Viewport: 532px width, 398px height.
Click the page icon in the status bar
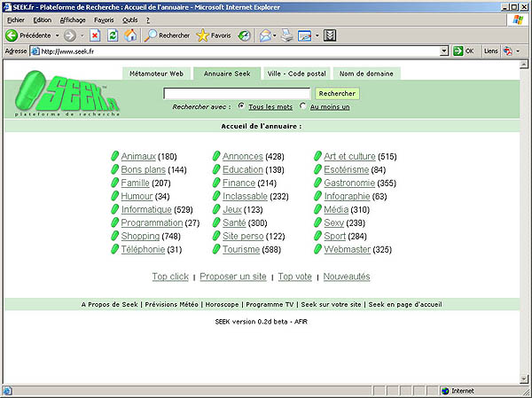point(7,391)
